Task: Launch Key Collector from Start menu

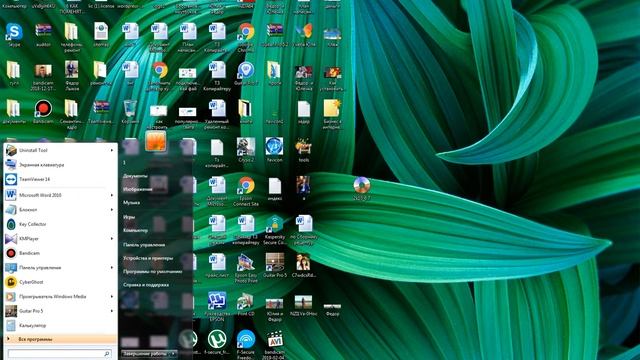Action: coord(60,224)
